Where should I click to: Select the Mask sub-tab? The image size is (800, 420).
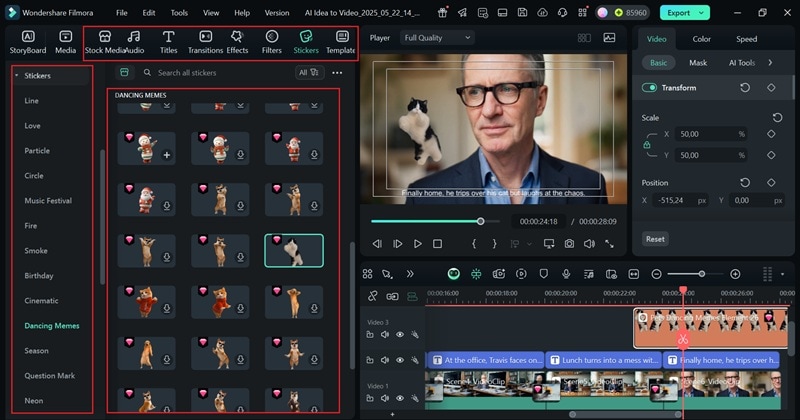pos(698,62)
